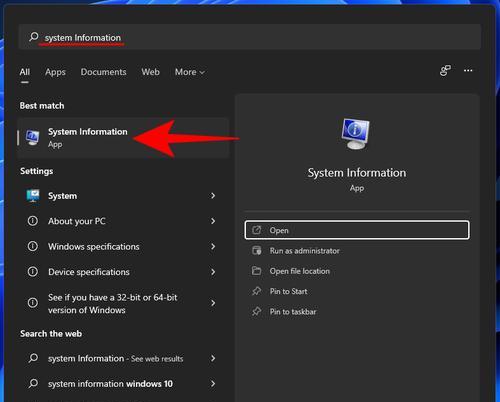Expand the More filter dropdown

click(190, 72)
